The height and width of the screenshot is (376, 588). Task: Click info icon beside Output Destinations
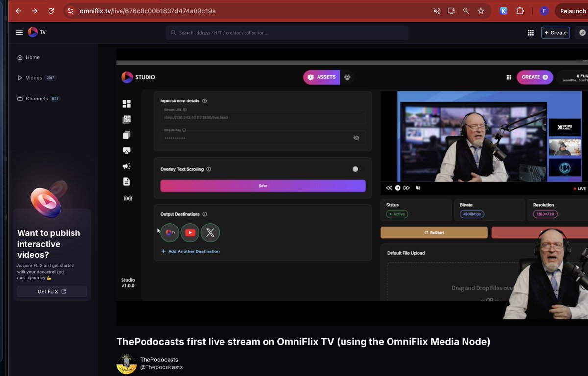(x=205, y=214)
